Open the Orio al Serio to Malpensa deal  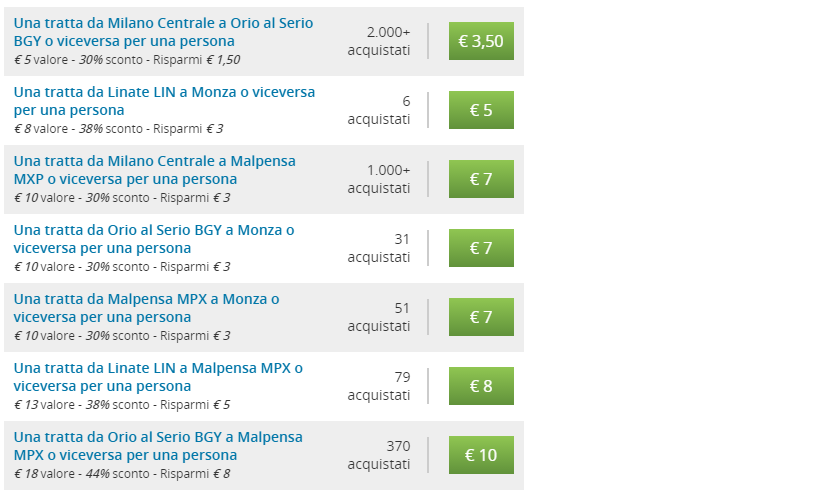[158, 445]
